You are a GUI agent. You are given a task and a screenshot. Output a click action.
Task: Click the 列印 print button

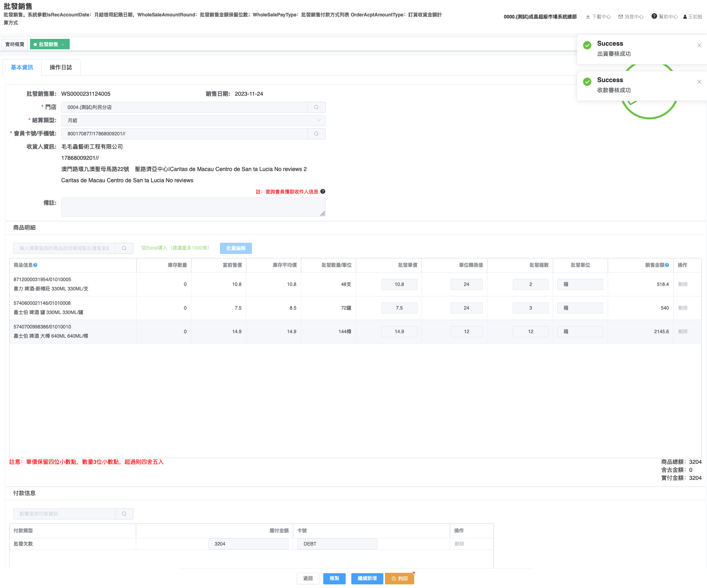pos(399,578)
